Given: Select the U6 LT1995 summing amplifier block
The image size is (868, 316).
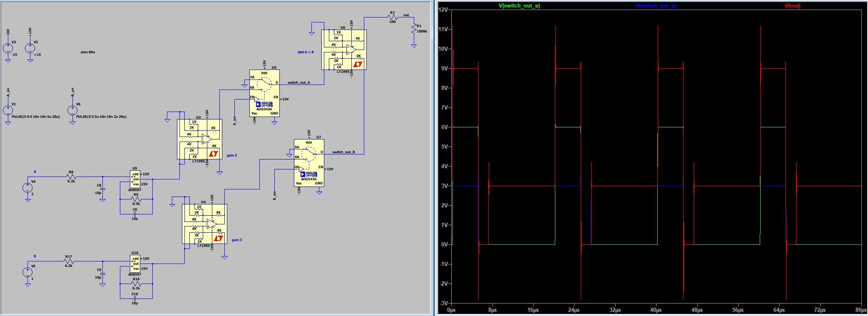Looking at the screenshot, I should 344,50.
